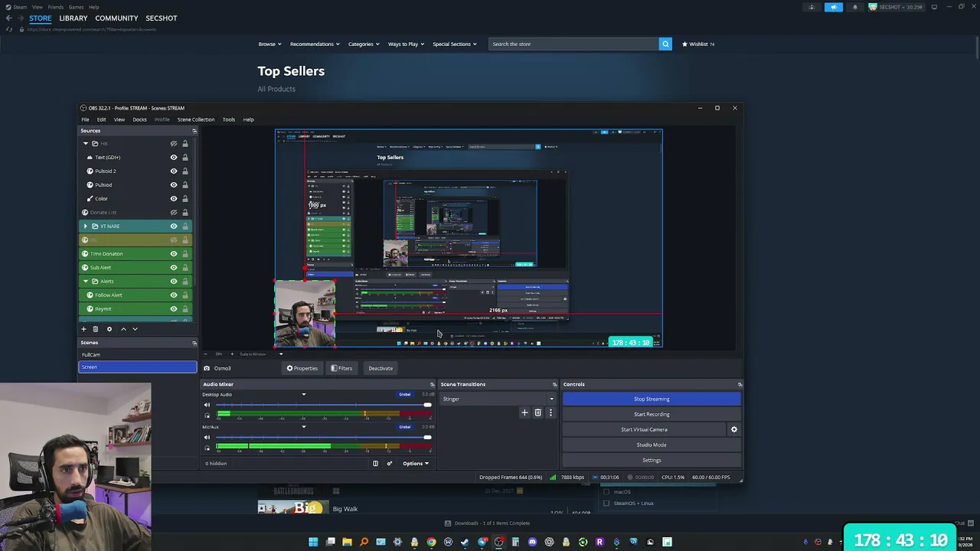Go to Steam LIBRARY tab

pos(73,18)
